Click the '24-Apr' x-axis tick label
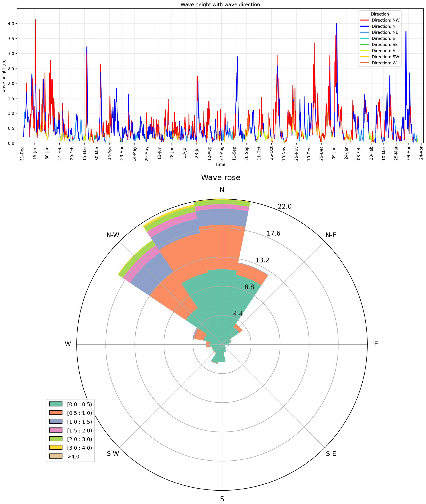This screenshot has height=504, width=426. click(421, 153)
